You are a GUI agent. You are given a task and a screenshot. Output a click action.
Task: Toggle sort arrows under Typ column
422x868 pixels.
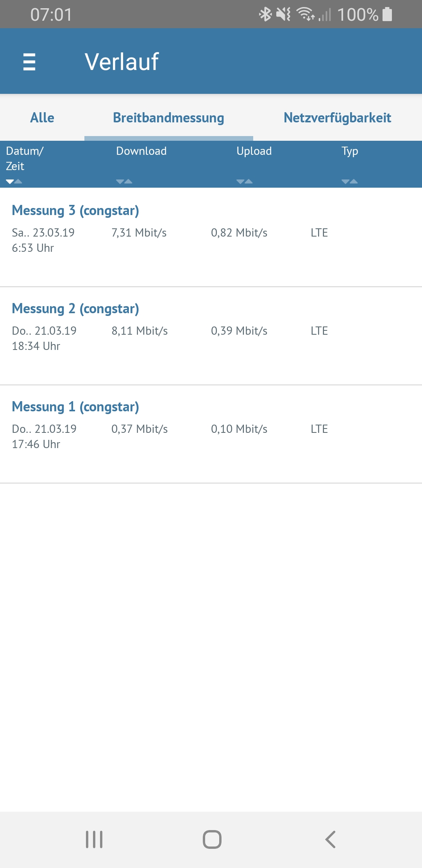pos(350,181)
